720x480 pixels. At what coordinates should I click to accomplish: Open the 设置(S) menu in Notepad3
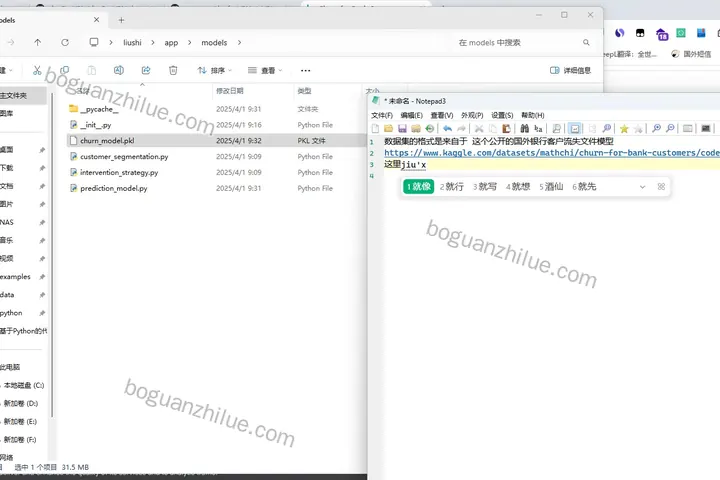coord(502,115)
